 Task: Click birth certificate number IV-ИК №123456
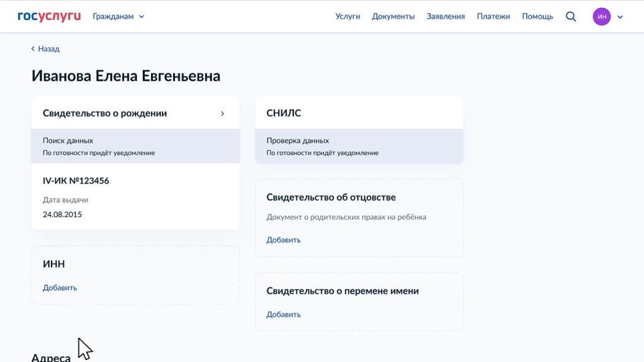76,181
